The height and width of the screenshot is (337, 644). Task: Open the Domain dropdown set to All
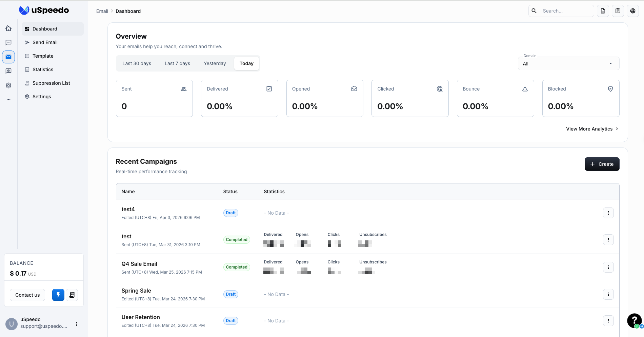[x=568, y=63]
